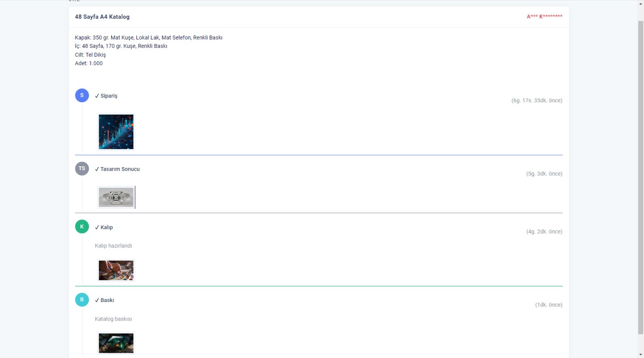Select the checked Sipariş step label
Image resolution: width=644 pixels, height=358 pixels.
tap(106, 96)
